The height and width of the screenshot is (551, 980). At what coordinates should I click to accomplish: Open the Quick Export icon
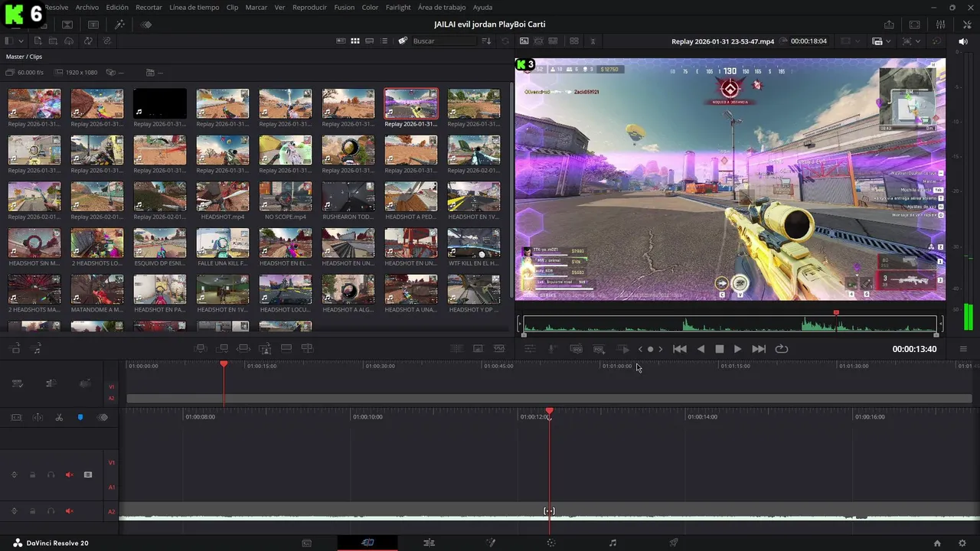coord(889,24)
